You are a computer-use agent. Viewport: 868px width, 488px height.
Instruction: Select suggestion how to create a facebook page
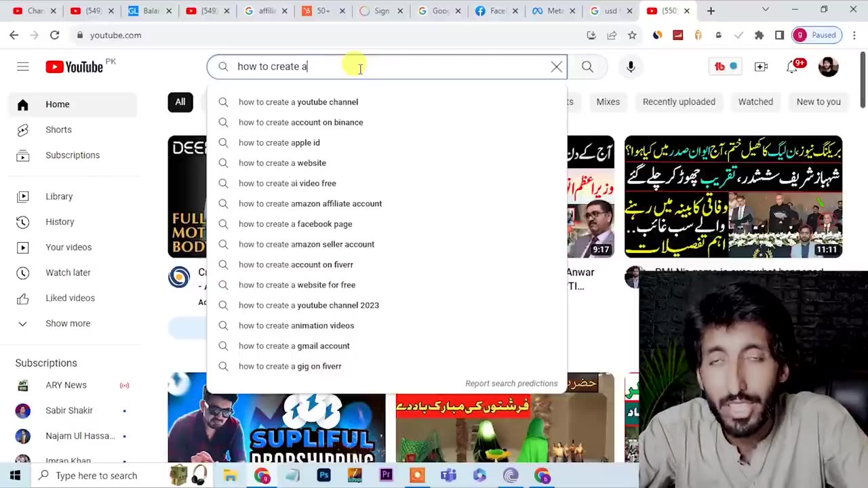point(387,224)
